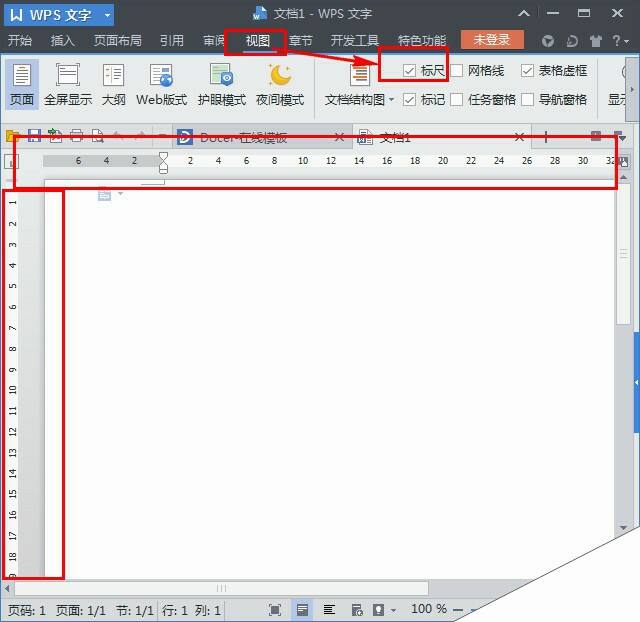Image resolution: width=640 pixels, height=622 pixels.
Task: Click the full screen icon in status bar
Action: pyautogui.click(x=275, y=610)
